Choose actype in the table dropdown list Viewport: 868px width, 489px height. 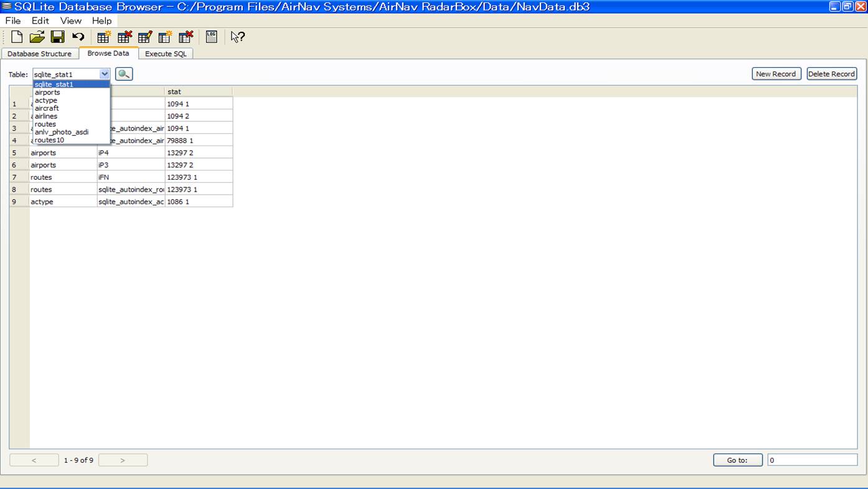[72, 100]
